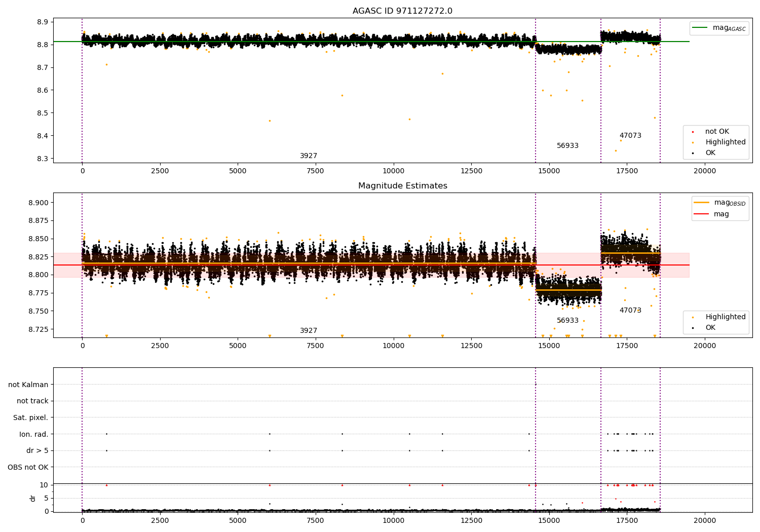Screen dimensions: 760x532
Task: Click the '8.5' y-axis tick in top plot
Action: point(43,113)
